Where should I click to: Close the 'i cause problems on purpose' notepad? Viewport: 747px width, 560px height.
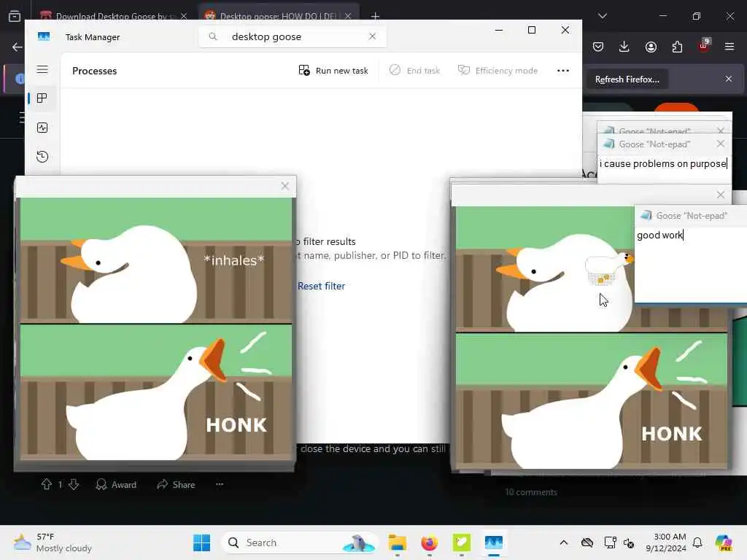(720, 144)
